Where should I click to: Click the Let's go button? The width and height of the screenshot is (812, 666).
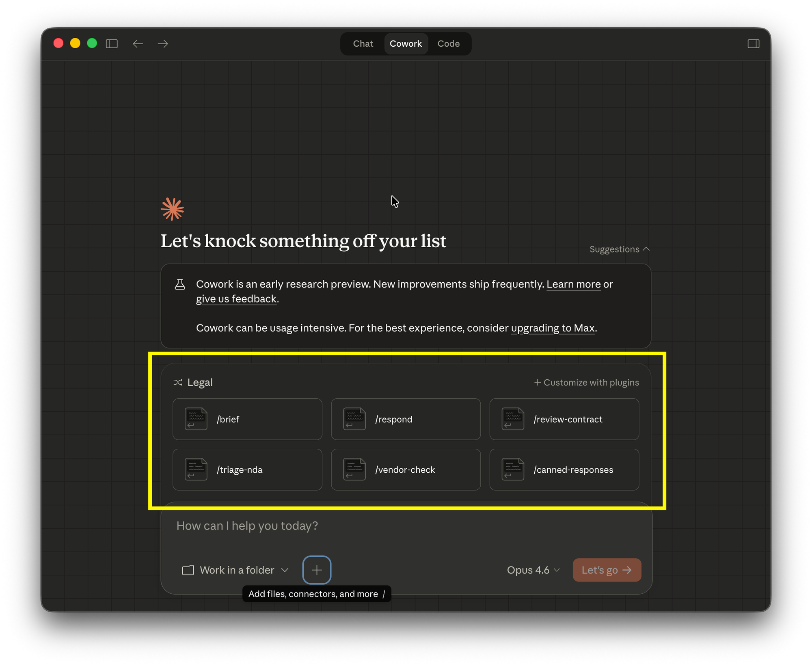[607, 570]
